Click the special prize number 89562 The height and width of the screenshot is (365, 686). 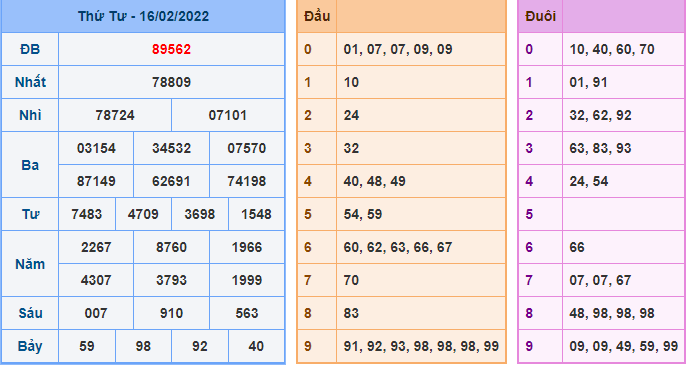pos(172,49)
